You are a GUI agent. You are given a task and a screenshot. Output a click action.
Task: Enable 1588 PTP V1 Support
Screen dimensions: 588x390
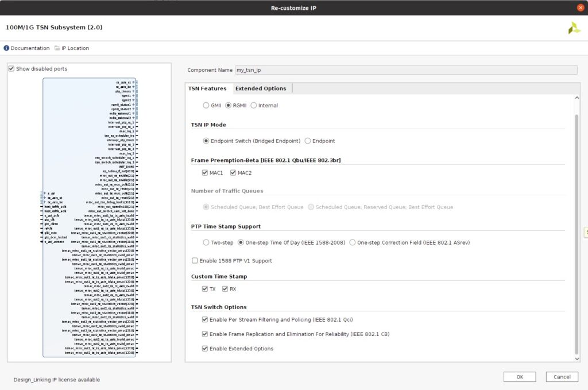click(x=195, y=261)
